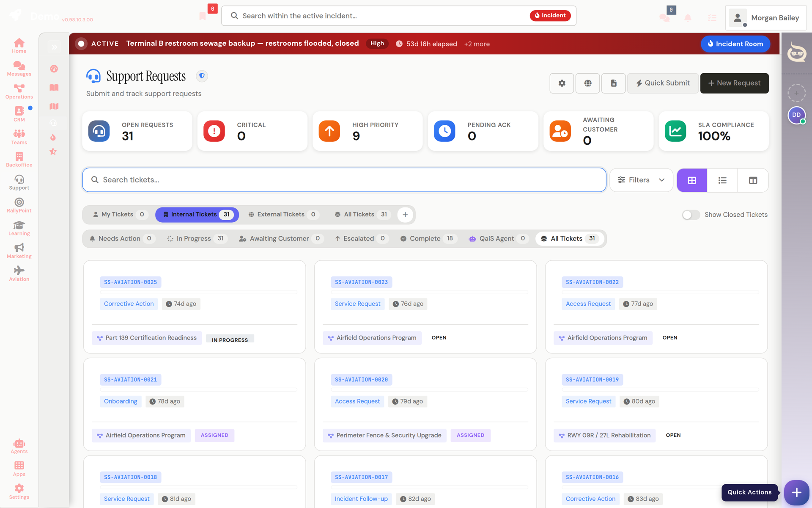
Task: Open the Teams module
Action: point(19,137)
